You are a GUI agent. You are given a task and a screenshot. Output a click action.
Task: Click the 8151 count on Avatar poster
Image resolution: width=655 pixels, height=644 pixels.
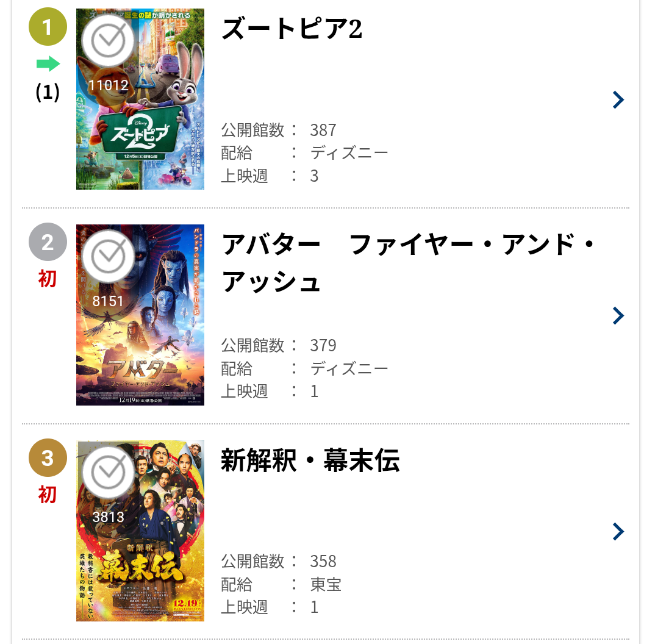(x=108, y=301)
